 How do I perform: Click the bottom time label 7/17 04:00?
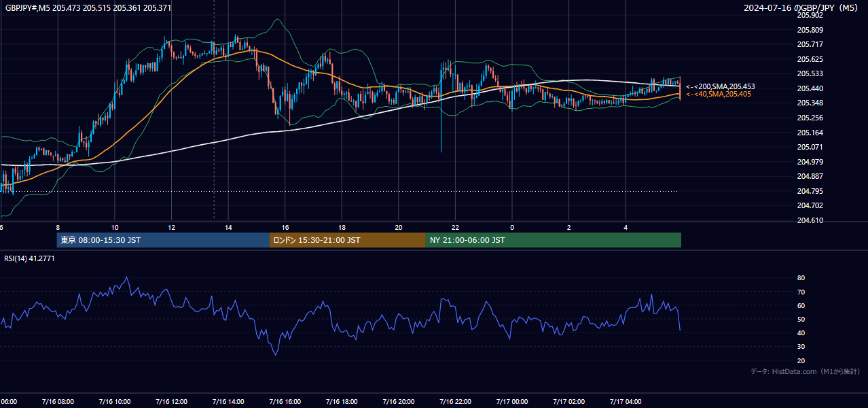(x=626, y=402)
